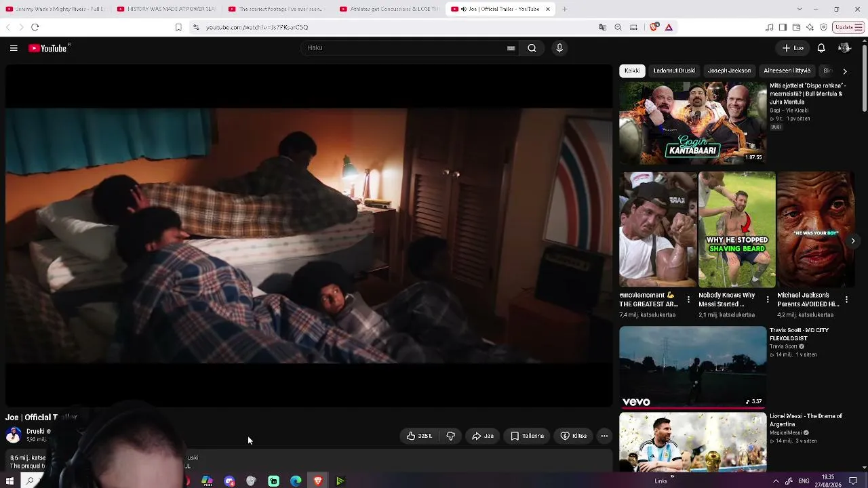Viewport: 868px width, 488px height.
Task: Open the on-screen keyboard in search box
Action: coord(511,48)
